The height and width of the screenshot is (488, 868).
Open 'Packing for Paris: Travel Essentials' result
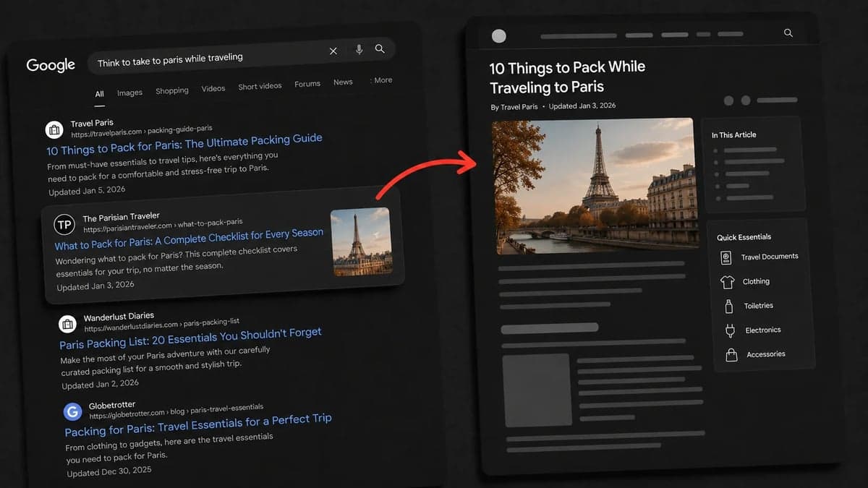click(198, 425)
